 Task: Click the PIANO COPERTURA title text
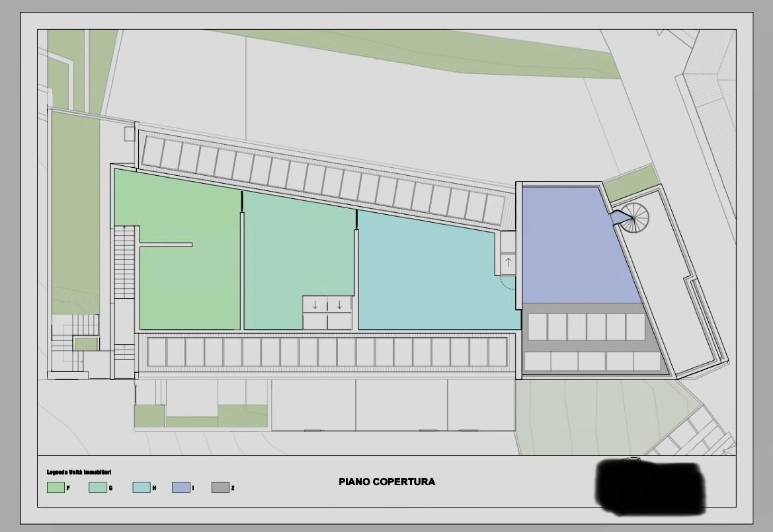[387, 482]
